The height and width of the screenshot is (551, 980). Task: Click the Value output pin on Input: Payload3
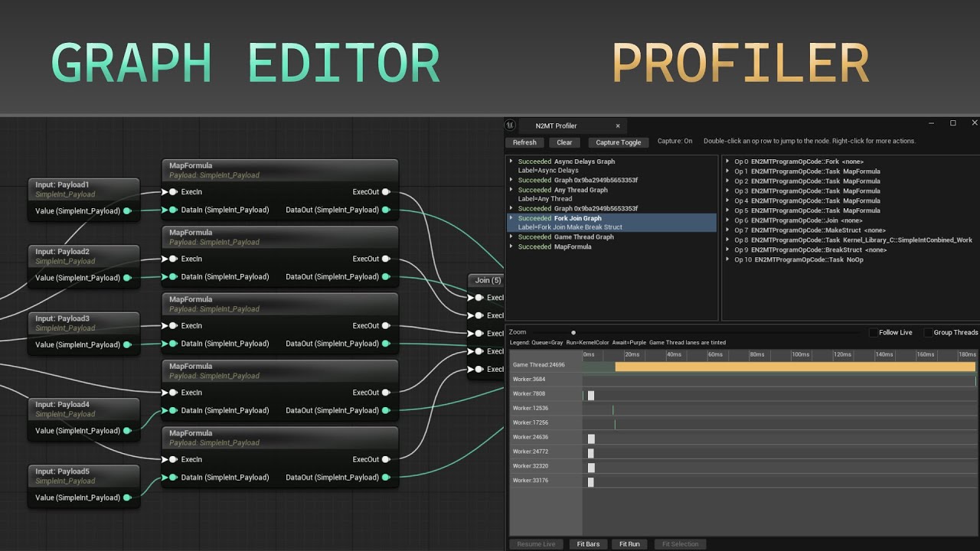click(x=127, y=344)
